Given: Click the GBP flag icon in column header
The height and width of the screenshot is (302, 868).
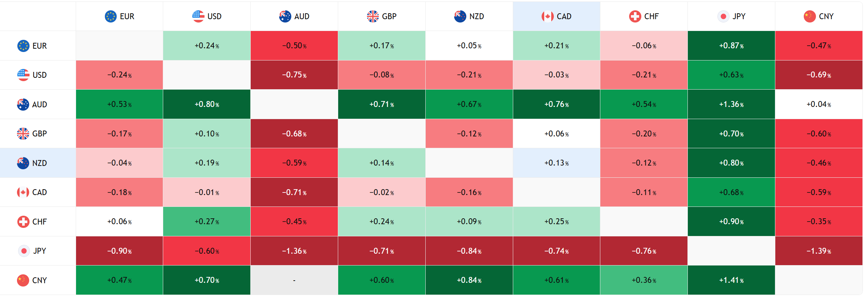Looking at the screenshot, I should tap(373, 16).
